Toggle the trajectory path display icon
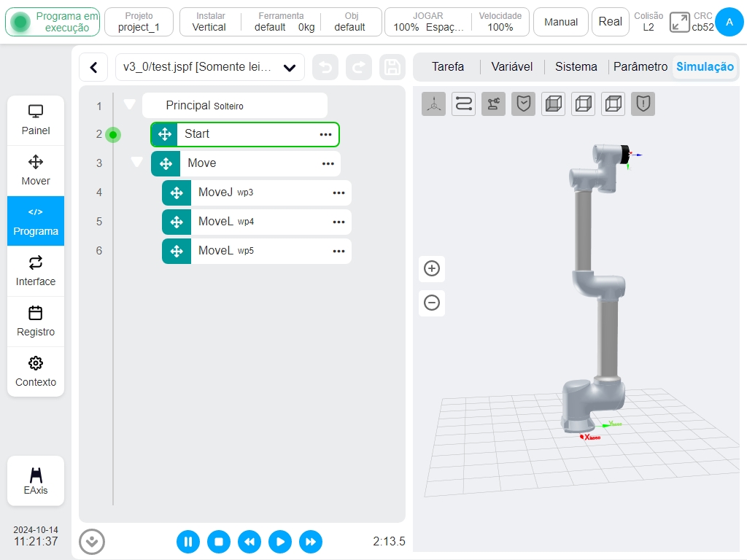747x560 pixels. click(463, 104)
